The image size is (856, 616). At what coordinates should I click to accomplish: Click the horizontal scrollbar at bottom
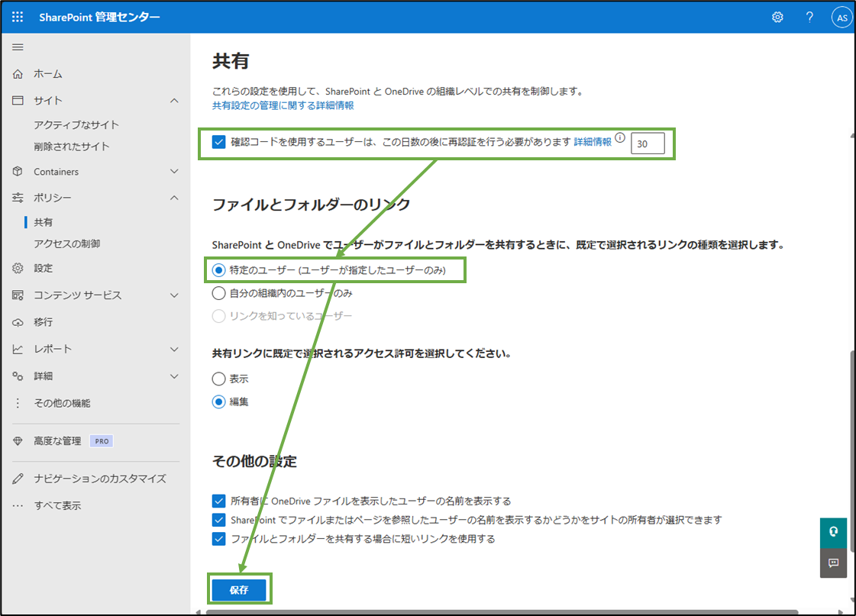[502, 612]
